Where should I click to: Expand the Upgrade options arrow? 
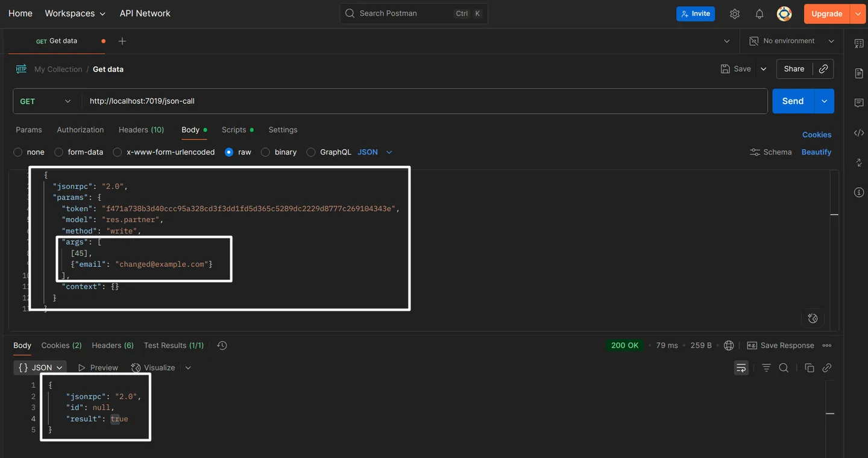tap(858, 14)
